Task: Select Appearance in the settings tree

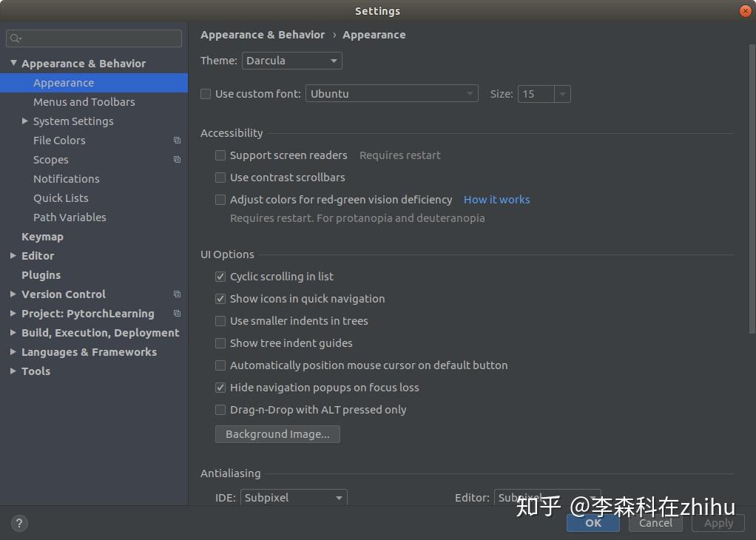Action: click(94, 83)
